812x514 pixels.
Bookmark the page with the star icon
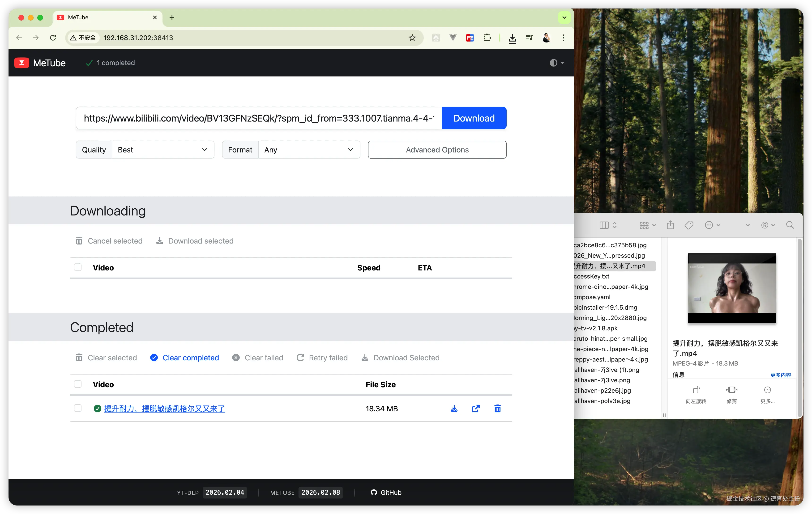coord(412,38)
